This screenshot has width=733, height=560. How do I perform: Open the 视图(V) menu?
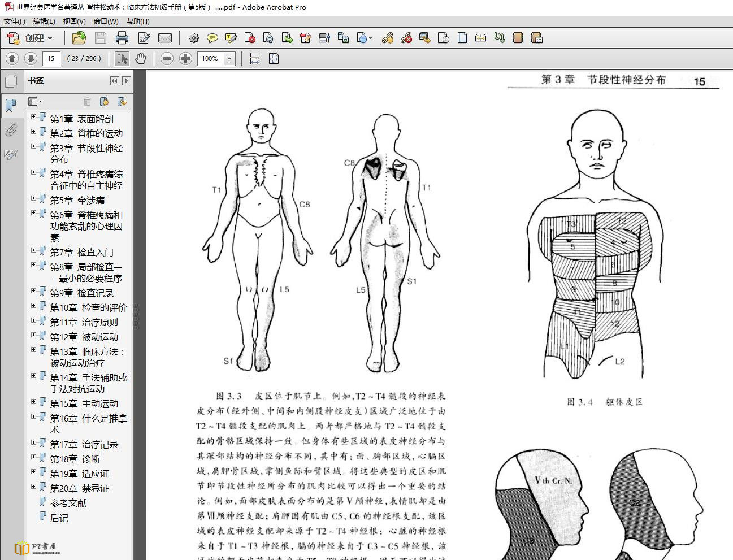(74, 21)
